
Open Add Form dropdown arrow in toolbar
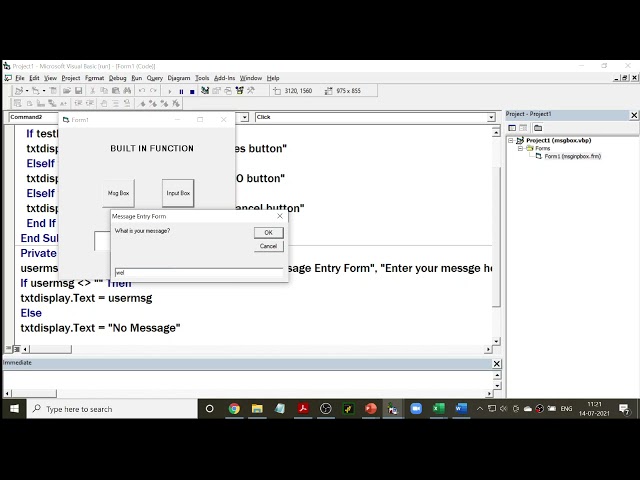pyautogui.click(x=43, y=91)
